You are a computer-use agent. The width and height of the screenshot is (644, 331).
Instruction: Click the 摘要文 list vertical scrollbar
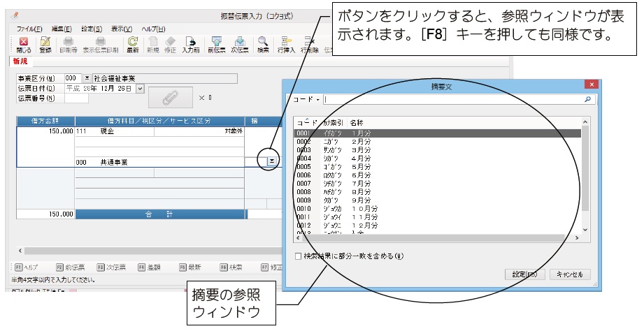coord(585,175)
